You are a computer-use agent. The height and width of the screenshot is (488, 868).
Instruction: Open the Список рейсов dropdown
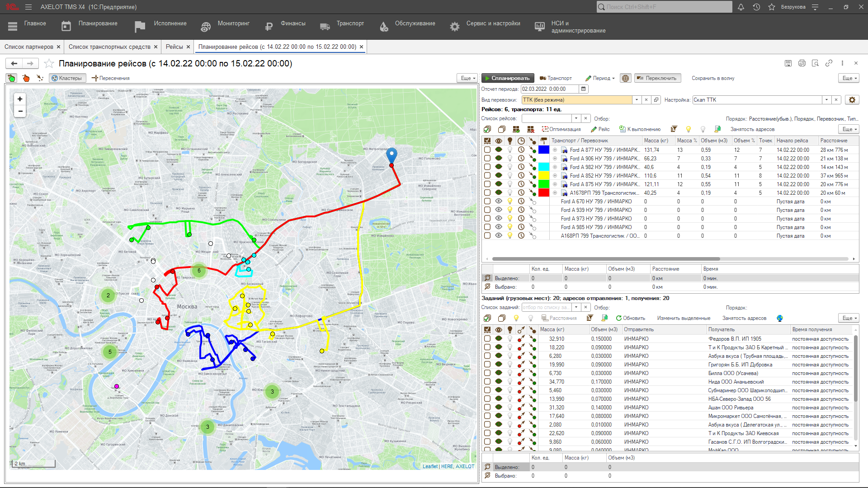(x=576, y=118)
